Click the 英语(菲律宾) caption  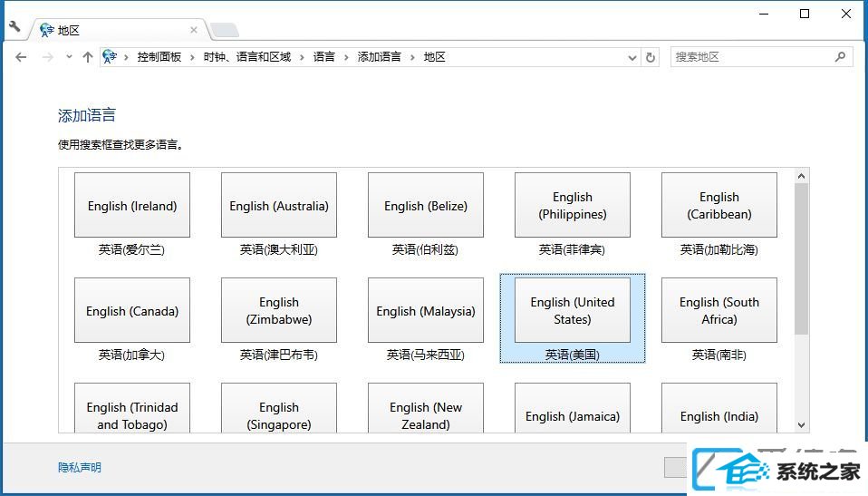(572, 250)
